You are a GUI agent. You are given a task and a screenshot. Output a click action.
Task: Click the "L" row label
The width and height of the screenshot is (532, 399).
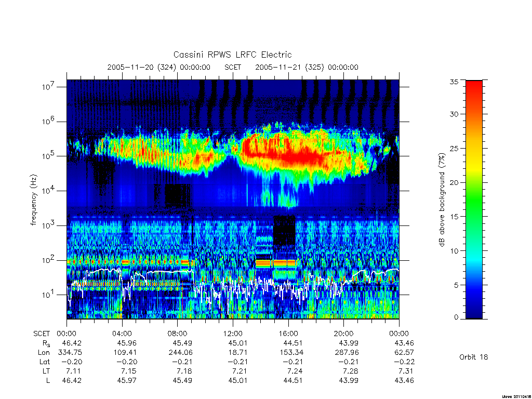pos(48,381)
